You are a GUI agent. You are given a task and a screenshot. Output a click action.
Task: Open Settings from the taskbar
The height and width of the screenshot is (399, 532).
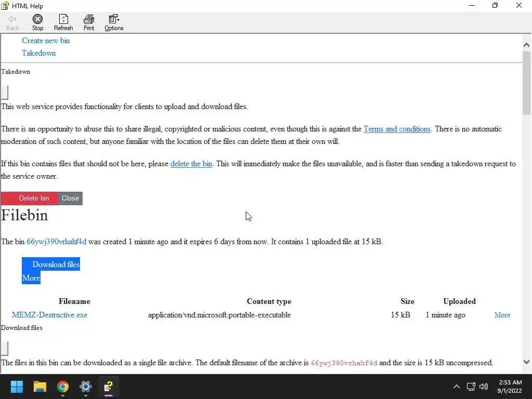coord(86,387)
